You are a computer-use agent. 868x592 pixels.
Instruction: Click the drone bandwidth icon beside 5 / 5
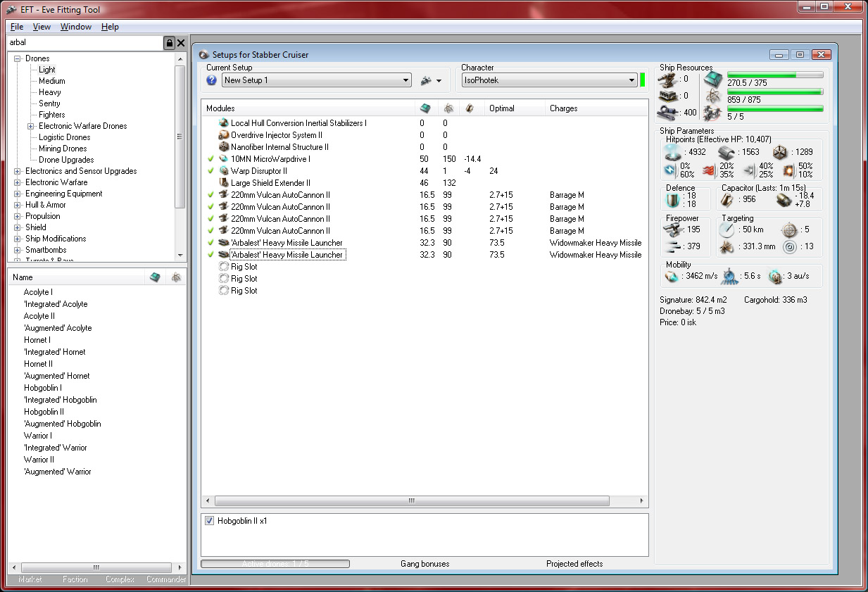coord(713,113)
